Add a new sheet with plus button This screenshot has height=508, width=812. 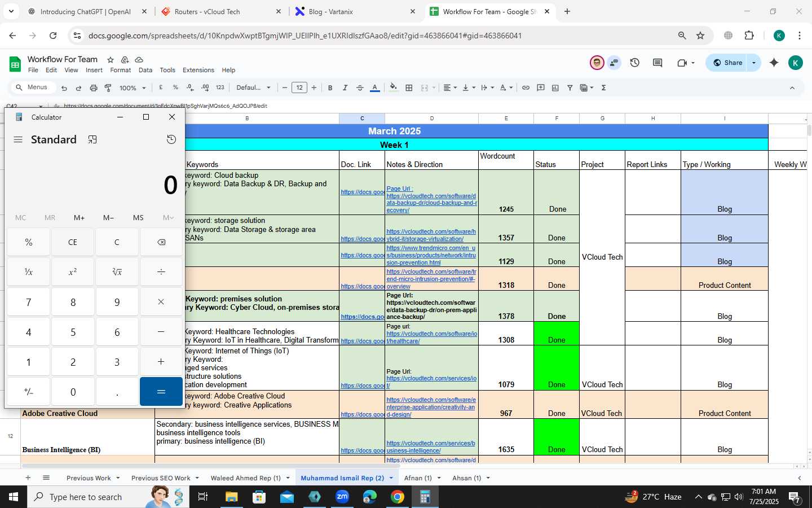pyautogui.click(x=28, y=478)
